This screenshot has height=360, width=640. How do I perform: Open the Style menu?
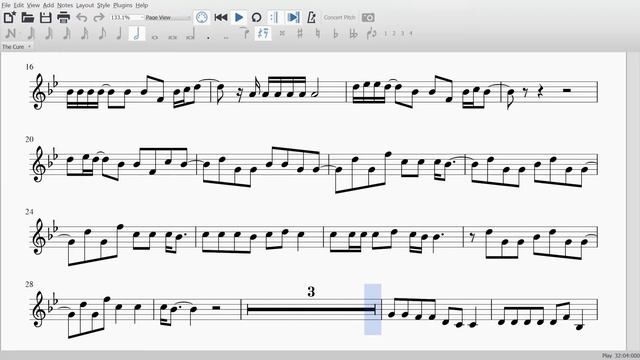(103, 5)
